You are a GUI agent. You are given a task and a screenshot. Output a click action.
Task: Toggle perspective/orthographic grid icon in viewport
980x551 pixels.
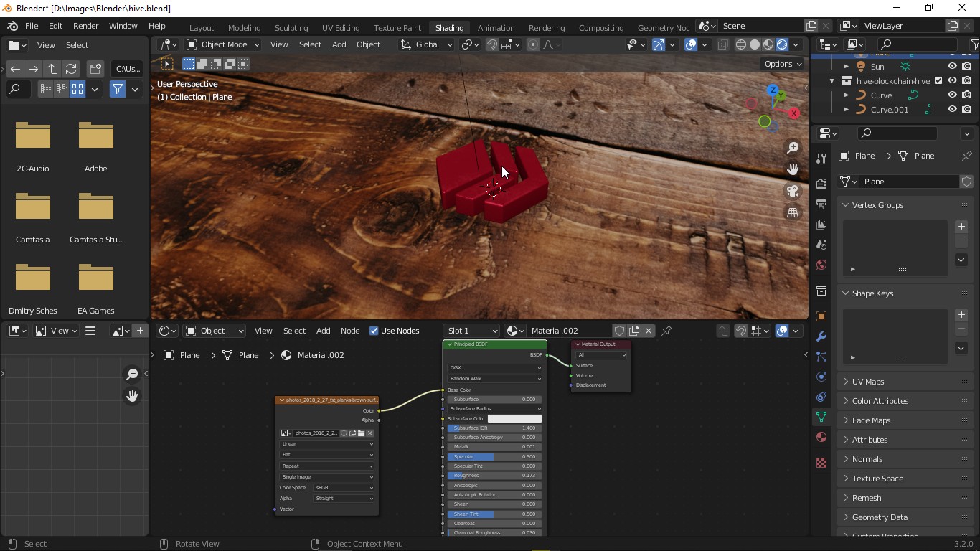click(x=793, y=212)
